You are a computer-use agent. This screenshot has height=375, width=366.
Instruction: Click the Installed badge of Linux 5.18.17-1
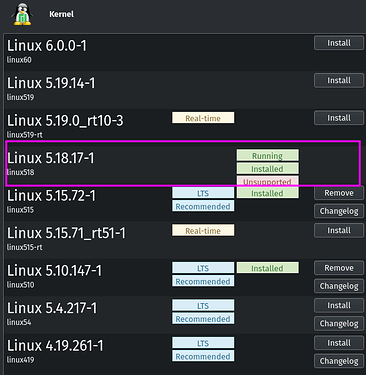pos(267,169)
